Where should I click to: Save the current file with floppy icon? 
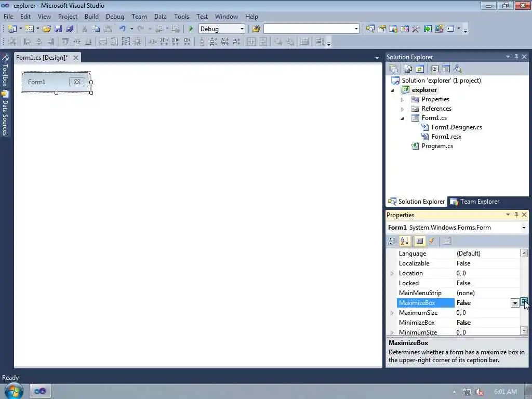[58, 29]
